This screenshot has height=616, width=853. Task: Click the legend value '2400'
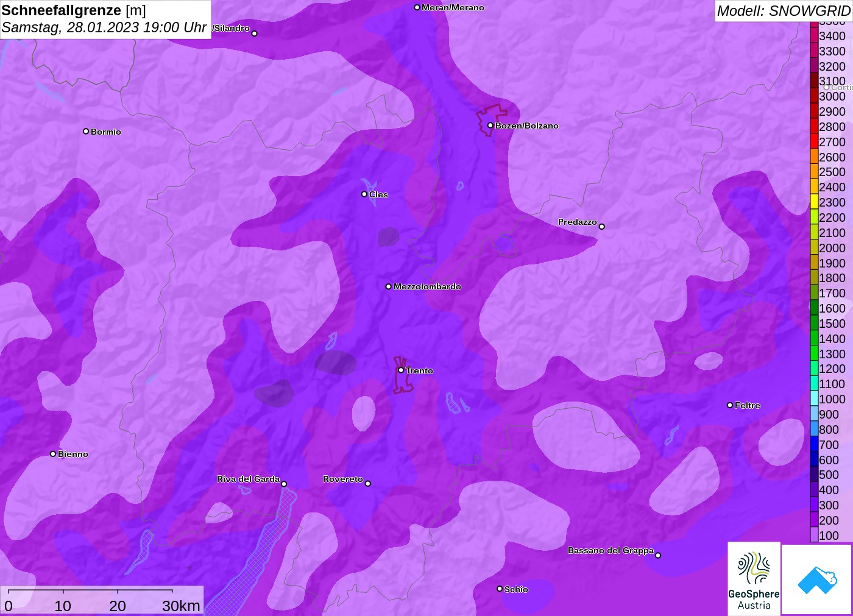coord(832,187)
